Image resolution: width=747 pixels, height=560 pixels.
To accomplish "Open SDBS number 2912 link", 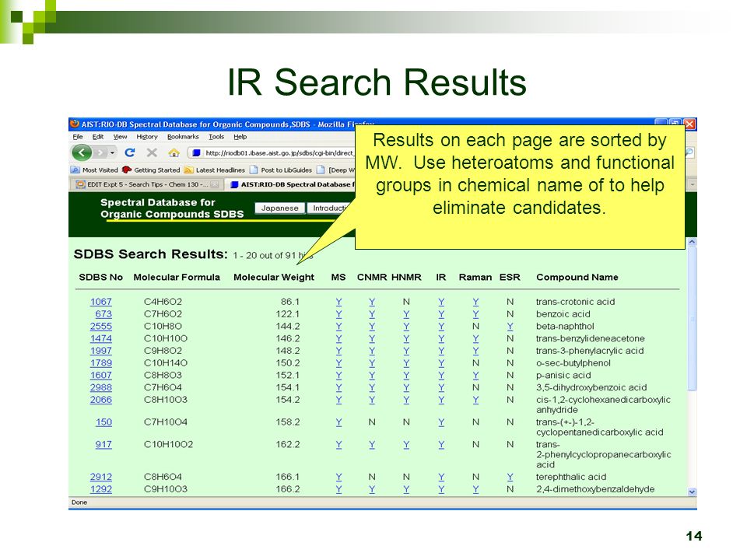I will (101, 477).
